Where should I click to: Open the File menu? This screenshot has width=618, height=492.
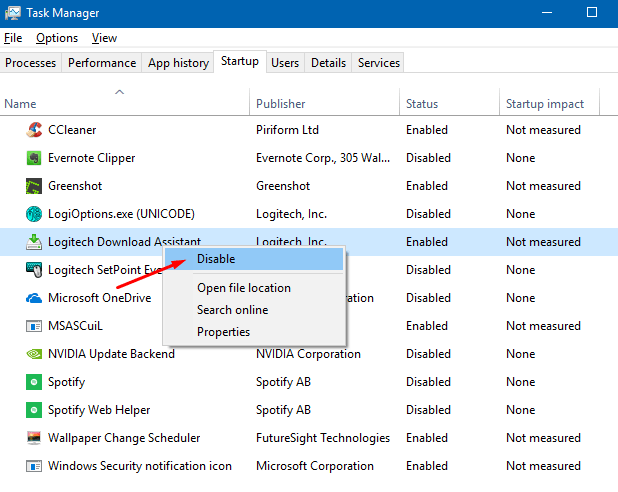click(x=13, y=38)
